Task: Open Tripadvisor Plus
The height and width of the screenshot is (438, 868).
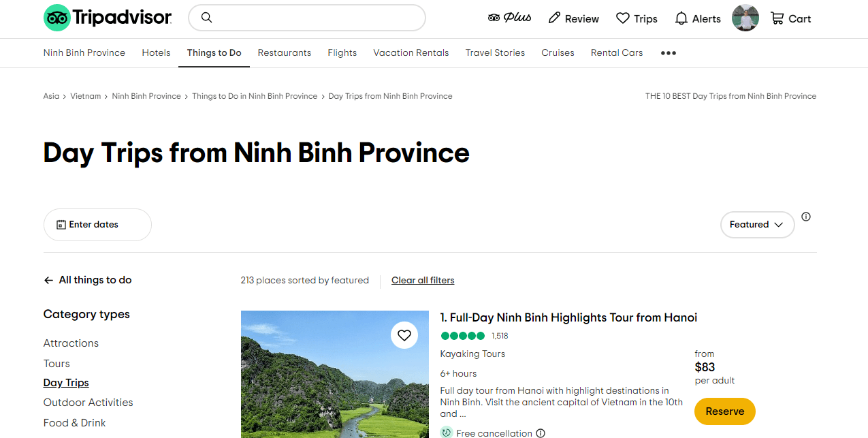Action: (509, 18)
